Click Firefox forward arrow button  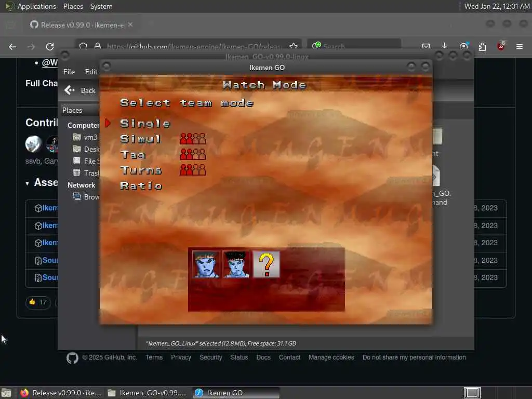pyautogui.click(x=31, y=46)
